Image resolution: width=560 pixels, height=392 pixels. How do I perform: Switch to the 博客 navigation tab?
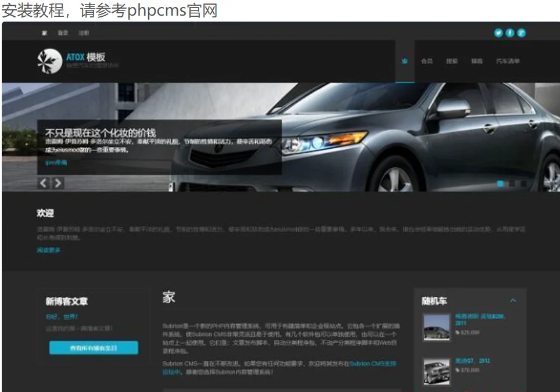(x=476, y=61)
